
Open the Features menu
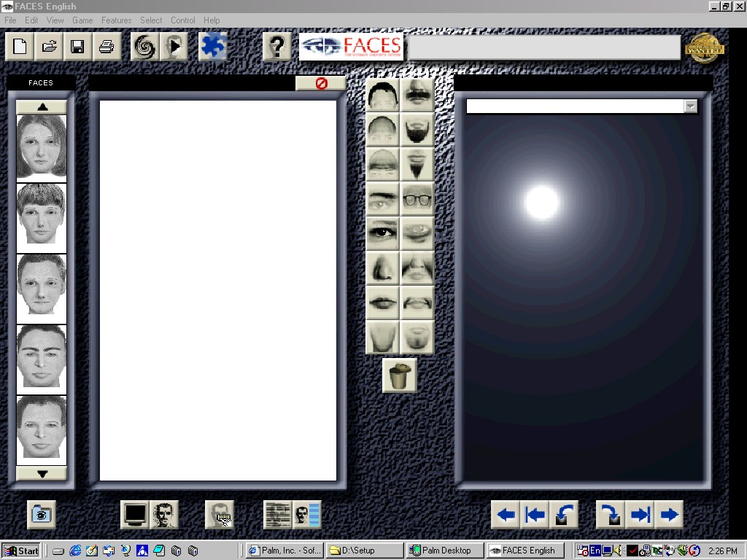[x=116, y=20]
